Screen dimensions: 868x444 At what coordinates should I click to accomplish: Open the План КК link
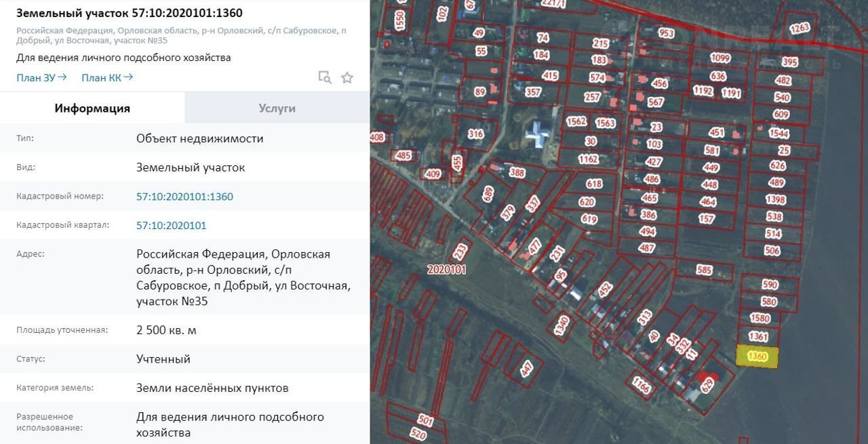click(x=106, y=77)
